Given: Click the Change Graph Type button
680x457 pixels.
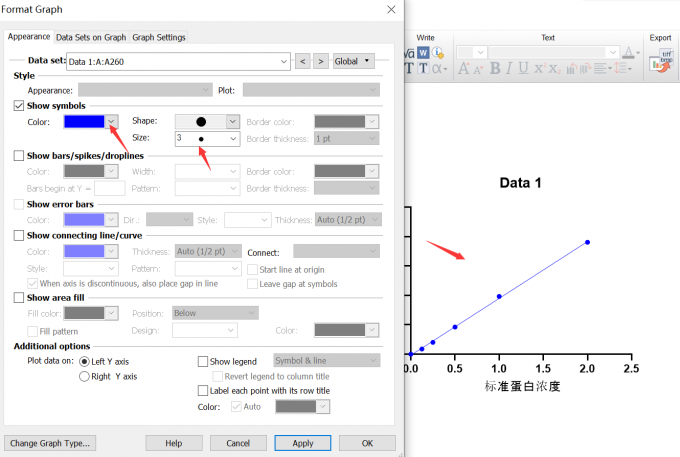Looking at the screenshot, I should 50,442.
